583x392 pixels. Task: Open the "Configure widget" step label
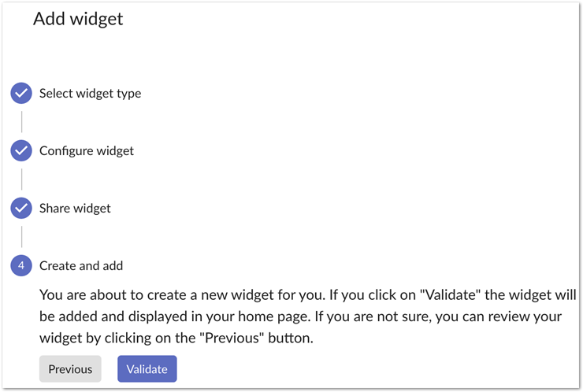coord(87,150)
